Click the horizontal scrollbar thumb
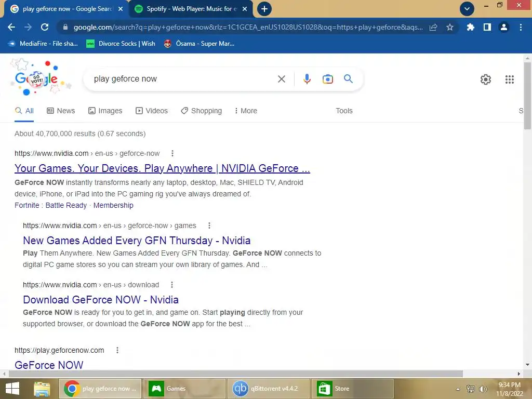 point(236,374)
